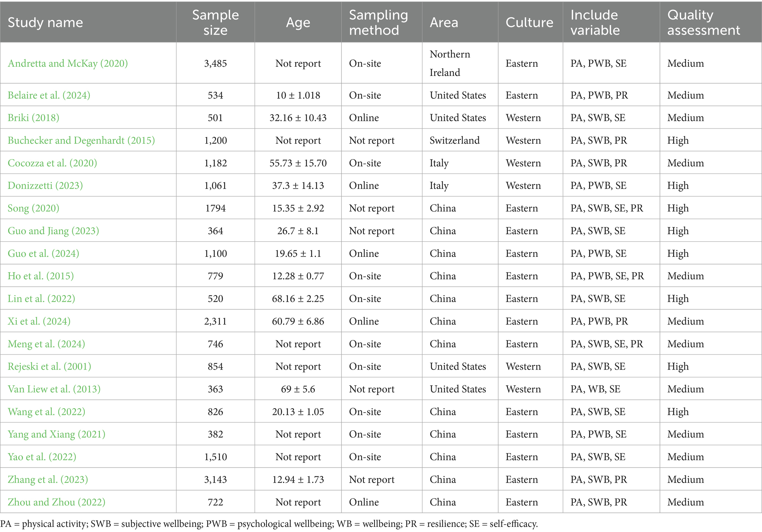Viewport: 762px width, 532px height.
Task: Click Van Liew et al. (2013) reference
Action: coord(54,389)
